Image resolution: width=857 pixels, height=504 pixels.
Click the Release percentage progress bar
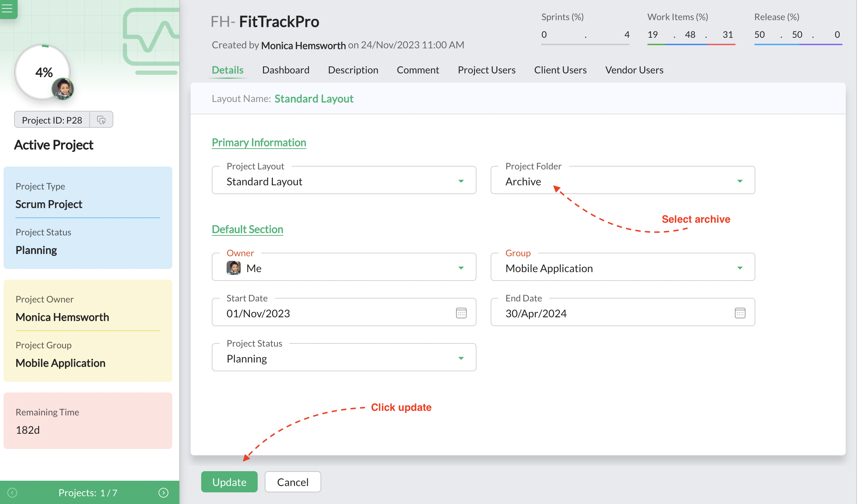pos(798,44)
